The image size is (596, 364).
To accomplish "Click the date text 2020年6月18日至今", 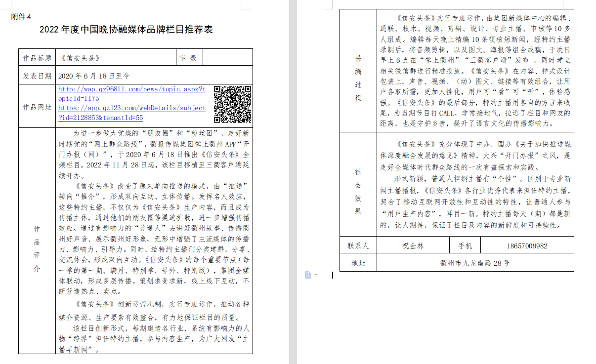I will click(94, 76).
